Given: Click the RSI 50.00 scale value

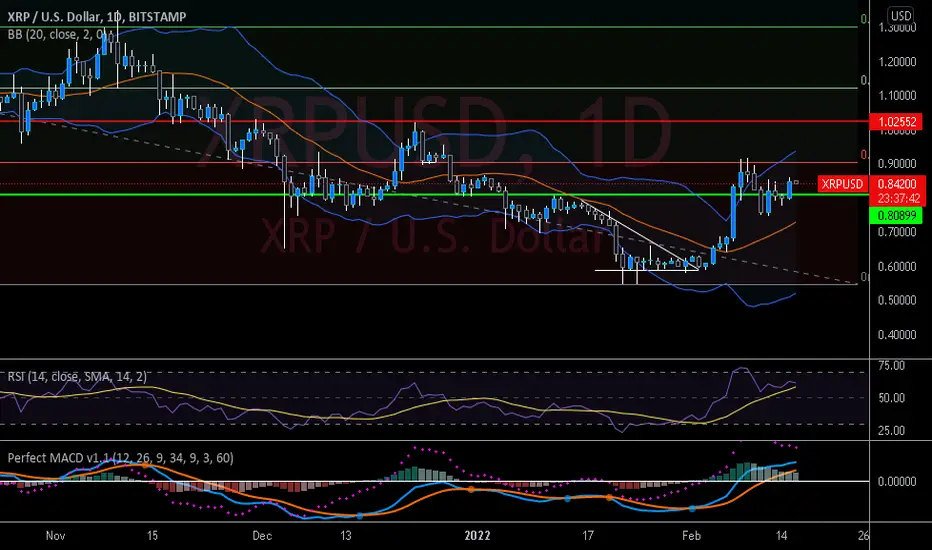Looking at the screenshot, I should pyautogui.click(x=891, y=398).
